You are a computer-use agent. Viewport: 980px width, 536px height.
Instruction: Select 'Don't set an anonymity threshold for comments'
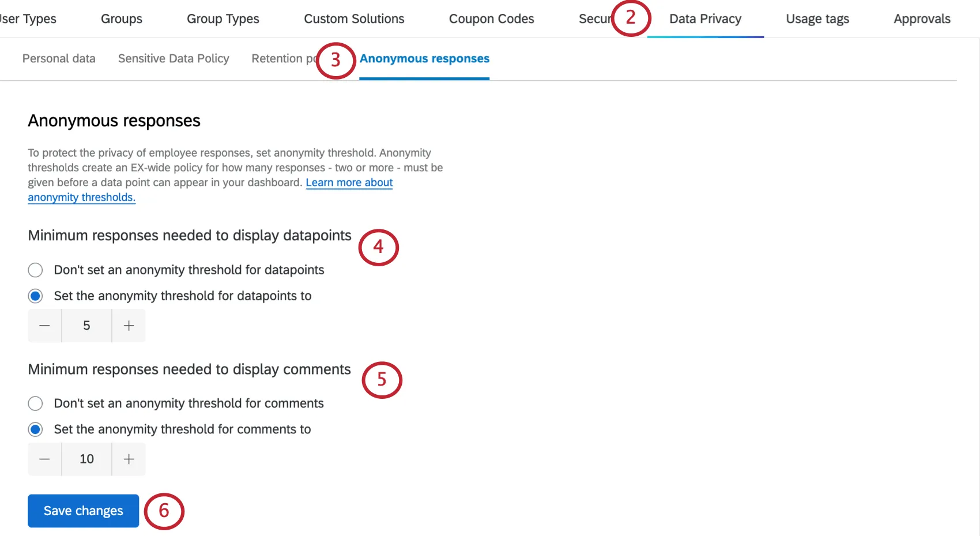(x=35, y=403)
